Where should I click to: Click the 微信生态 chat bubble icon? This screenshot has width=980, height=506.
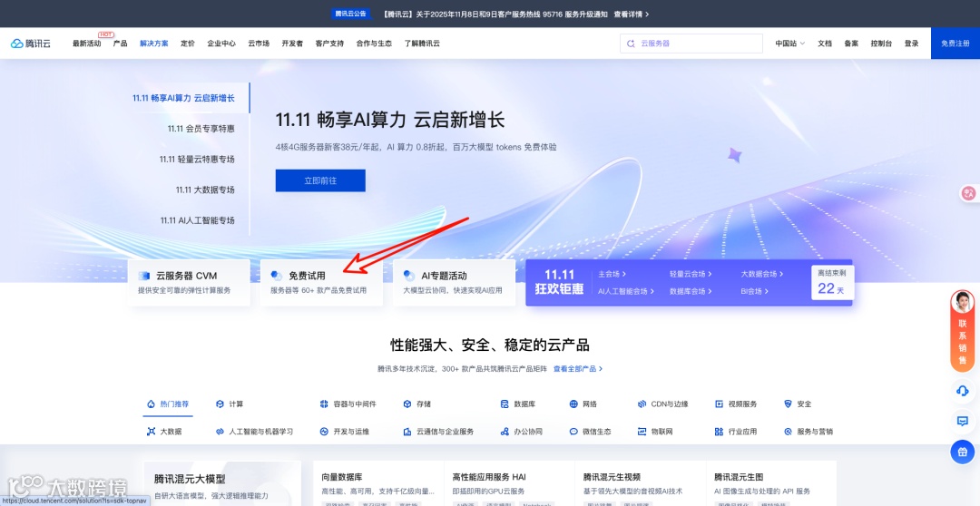point(573,432)
